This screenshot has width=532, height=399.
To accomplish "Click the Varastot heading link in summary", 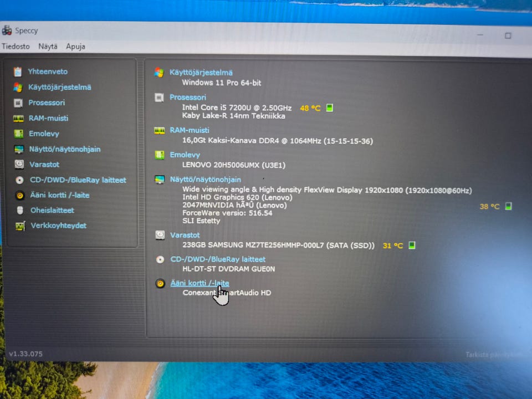I will coord(185,235).
